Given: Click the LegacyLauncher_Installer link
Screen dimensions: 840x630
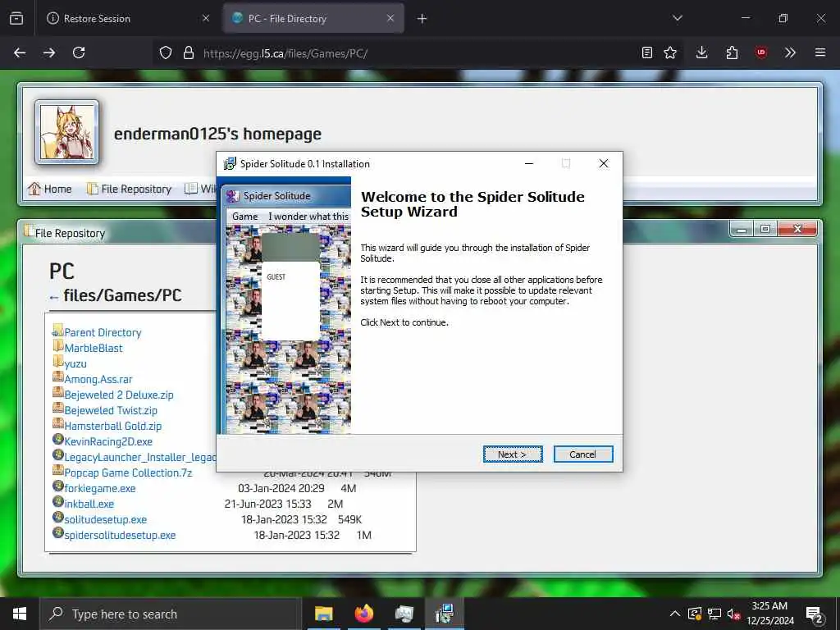Looking at the screenshot, I should pyautogui.click(x=139, y=457).
